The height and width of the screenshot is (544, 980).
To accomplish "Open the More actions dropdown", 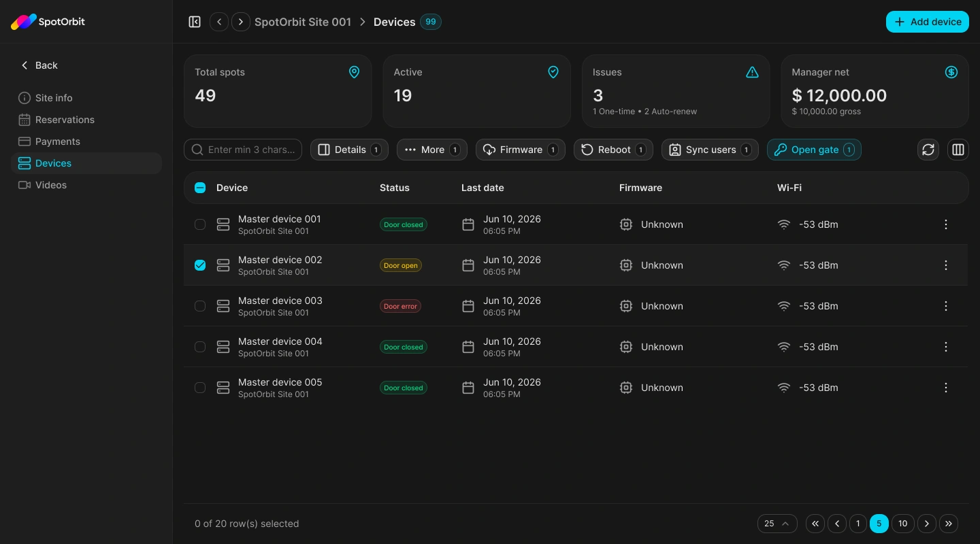I will [432, 150].
